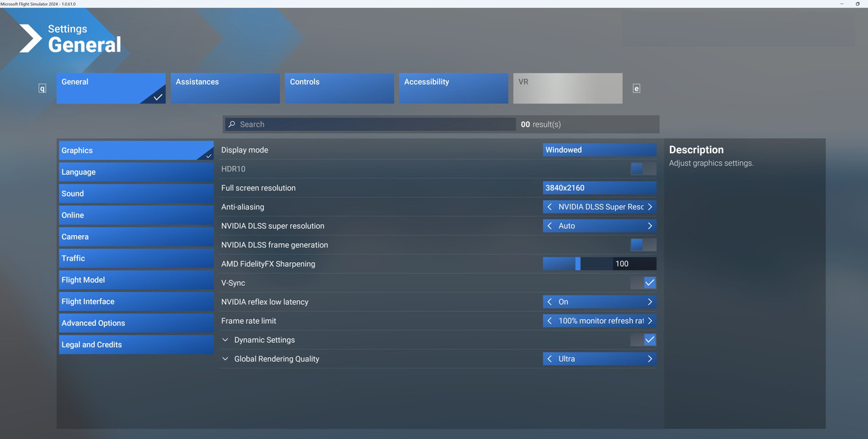The image size is (868, 439).
Task: Open Legal and Credits category
Action: [136, 345]
